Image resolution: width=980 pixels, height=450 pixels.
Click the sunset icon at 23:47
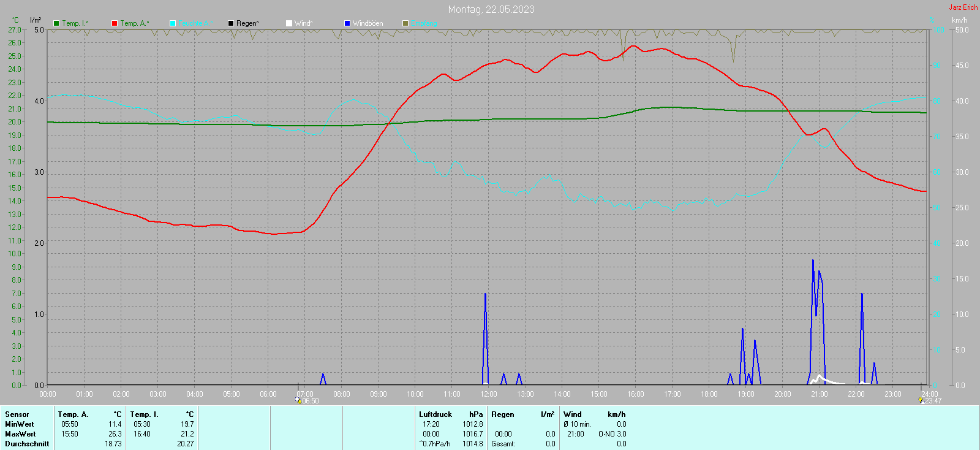coord(920,400)
